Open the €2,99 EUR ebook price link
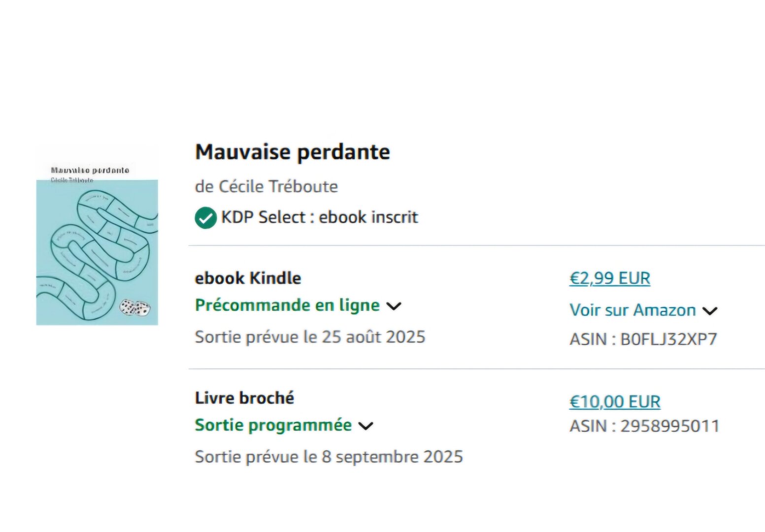The width and height of the screenshot is (765, 532). click(609, 279)
